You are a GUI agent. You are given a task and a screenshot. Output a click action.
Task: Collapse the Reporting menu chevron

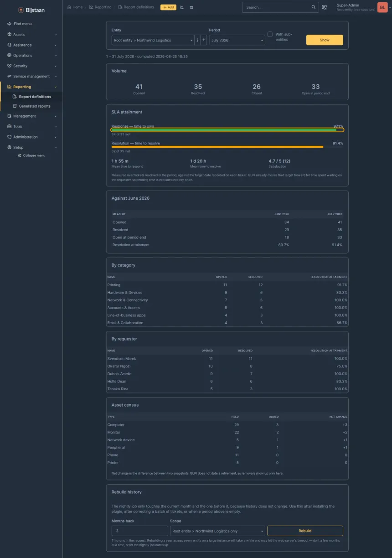click(x=56, y=87)
